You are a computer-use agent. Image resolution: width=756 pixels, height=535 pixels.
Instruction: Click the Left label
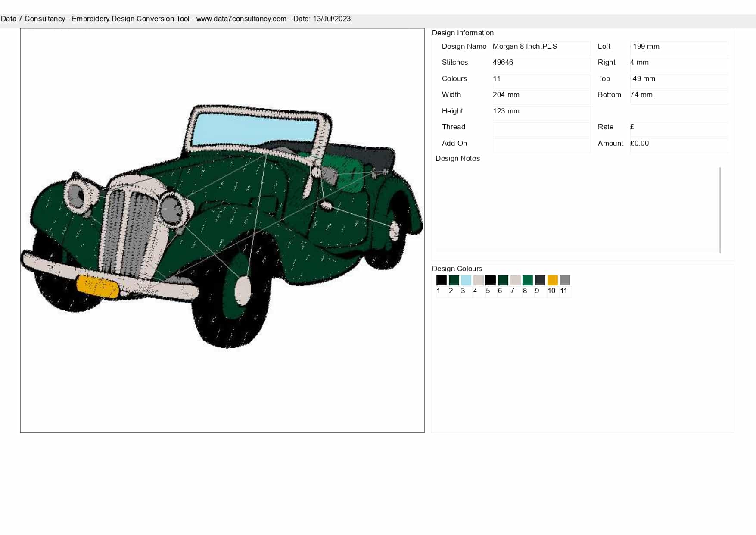604,46
